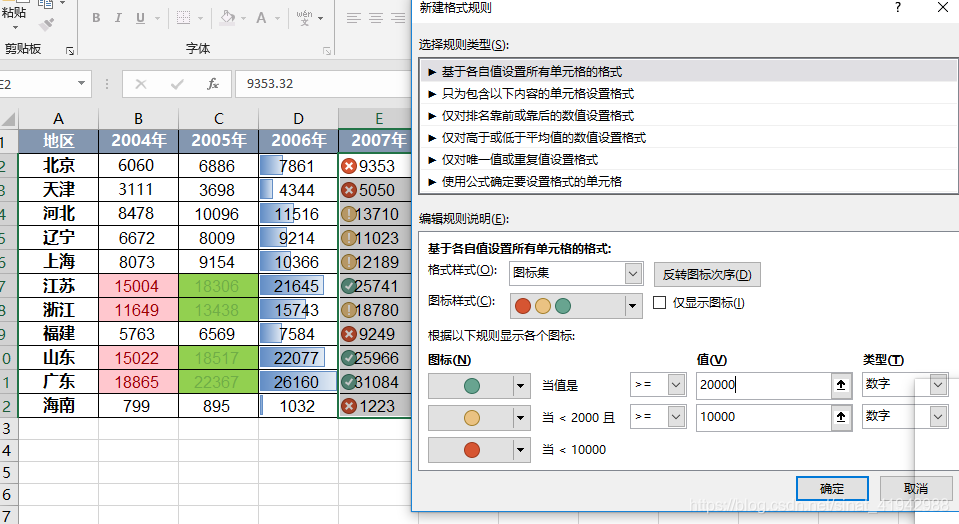Open clipboard group dialog launcher
Screen dimensions: 959x524
(70, 51)
